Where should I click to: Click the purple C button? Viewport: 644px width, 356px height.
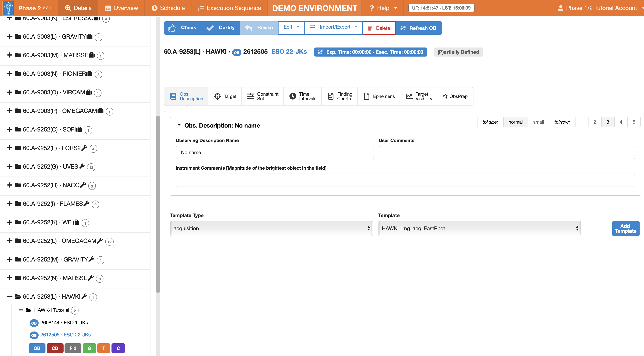pos(118,348)
